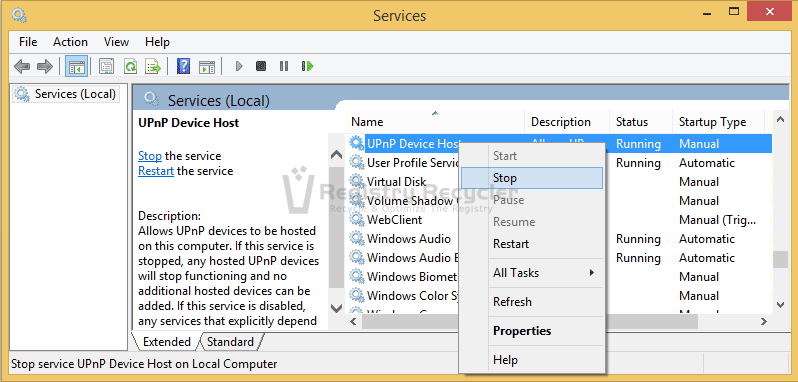Click the Stop the service link
The height and width of the screenshot is (382, 798).
tap(150, 156)
